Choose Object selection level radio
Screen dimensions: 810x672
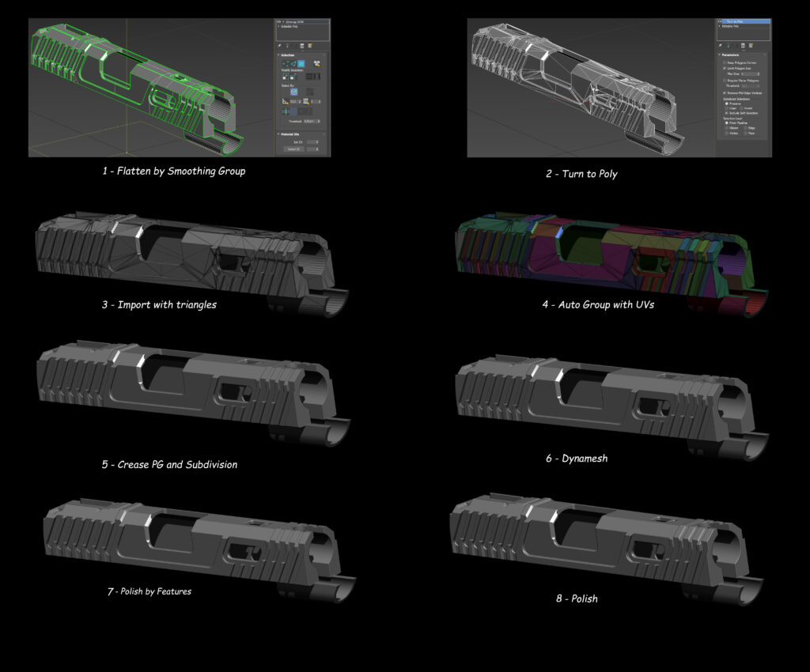727,128
